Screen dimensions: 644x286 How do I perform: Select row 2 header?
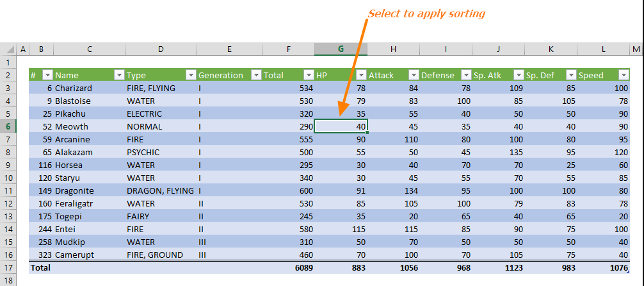click(x=8, y=75)
